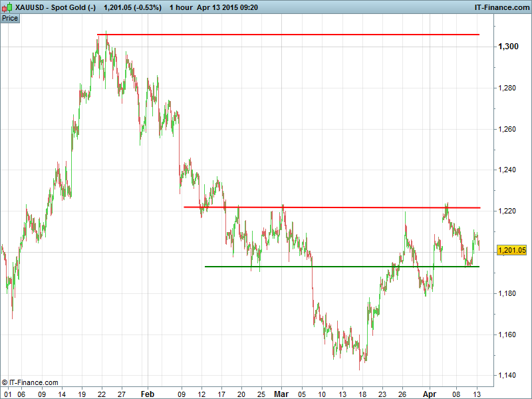Click the Mar label on date axis
This screenshot has height=399, width=532.
[282, 394]
